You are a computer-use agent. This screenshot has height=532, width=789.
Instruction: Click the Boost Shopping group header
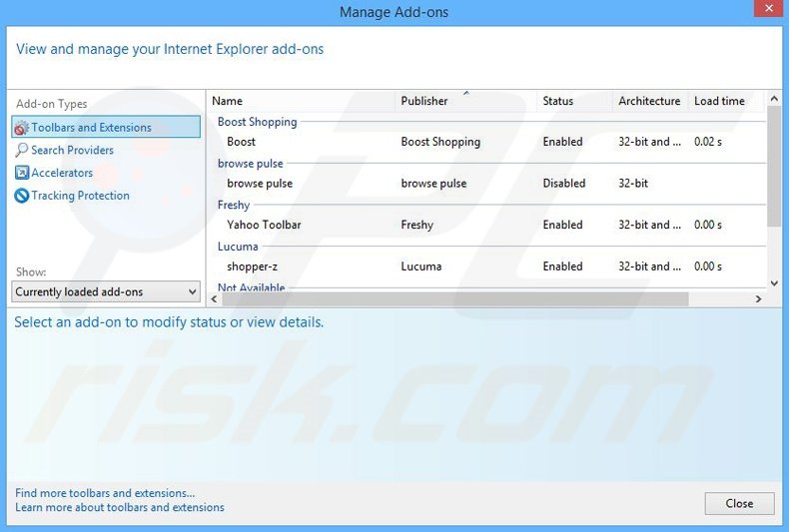pos(257,122)
